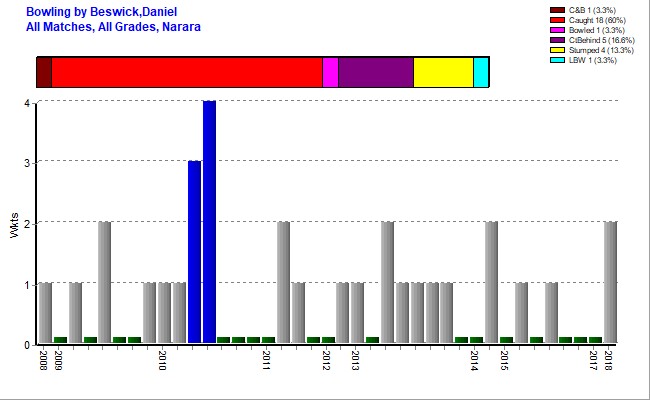Click the green zero-wicket bar above 2017

[595, 340]
